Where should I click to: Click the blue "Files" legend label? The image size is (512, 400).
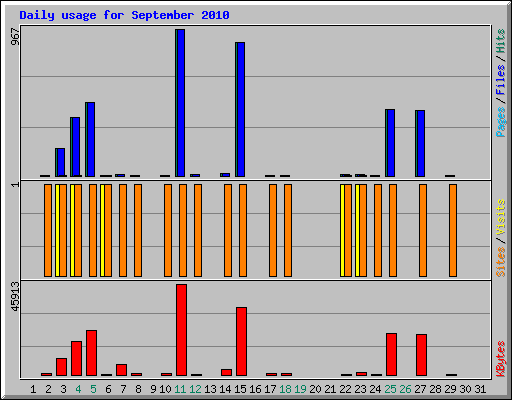pos(501,79)
